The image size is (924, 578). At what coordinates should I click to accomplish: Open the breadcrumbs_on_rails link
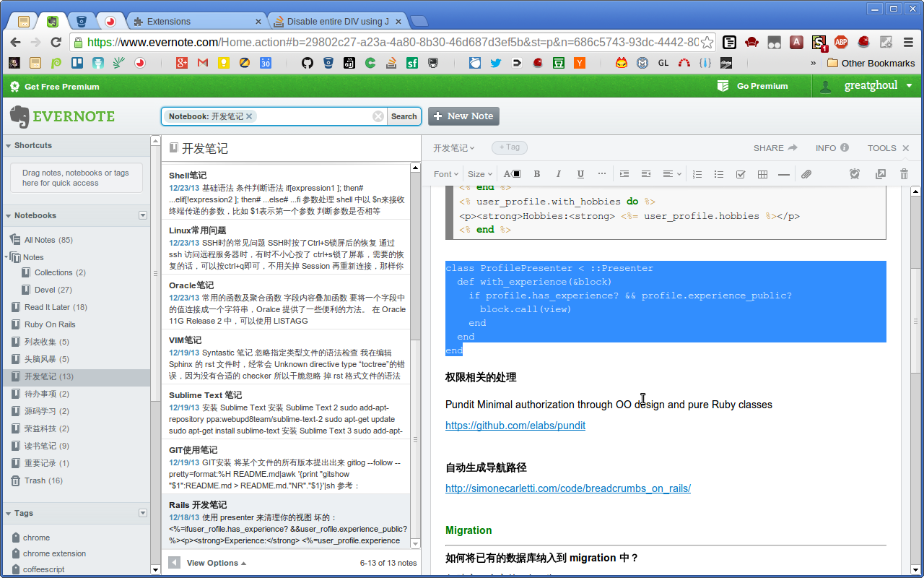[x=568, y=488]
